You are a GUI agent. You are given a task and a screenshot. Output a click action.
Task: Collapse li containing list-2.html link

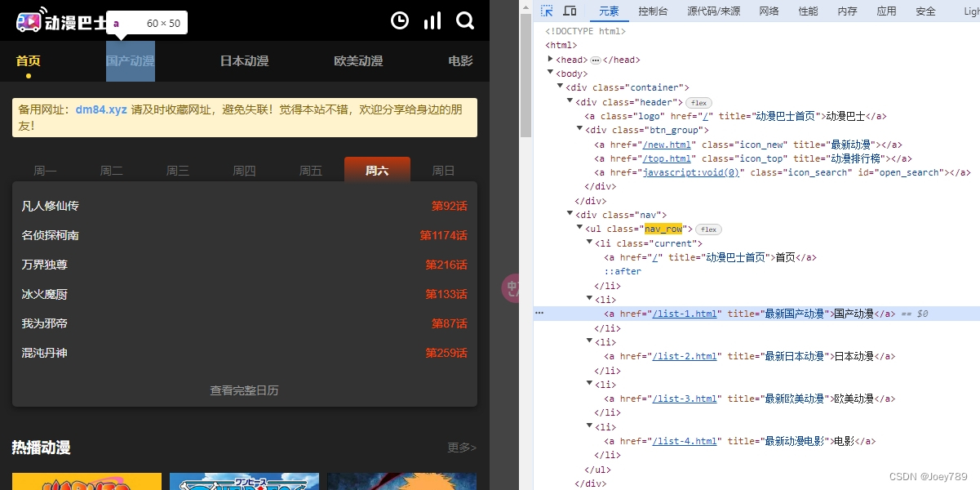coord(590,341)
